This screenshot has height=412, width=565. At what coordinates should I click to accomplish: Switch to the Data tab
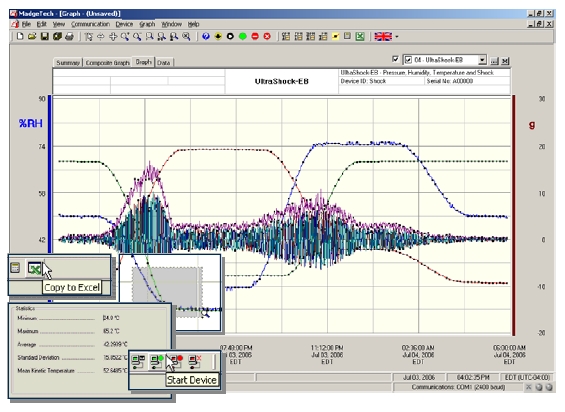(x=163, y=63)
